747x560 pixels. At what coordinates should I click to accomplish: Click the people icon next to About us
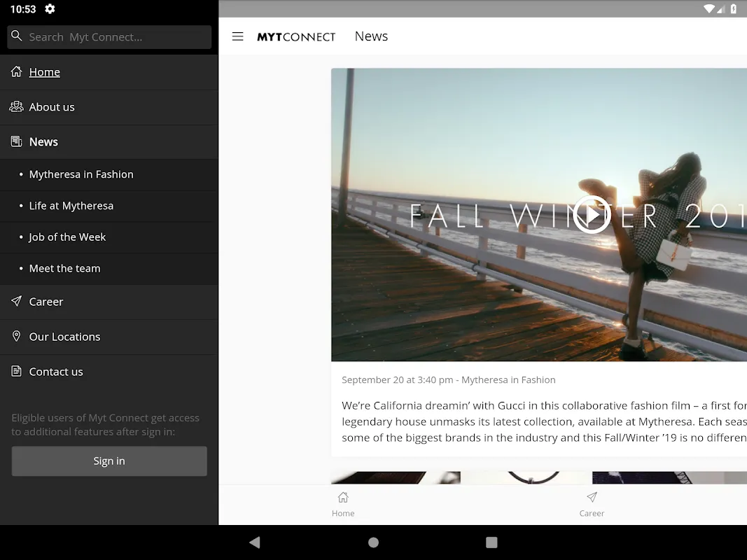tap(16, 106)
